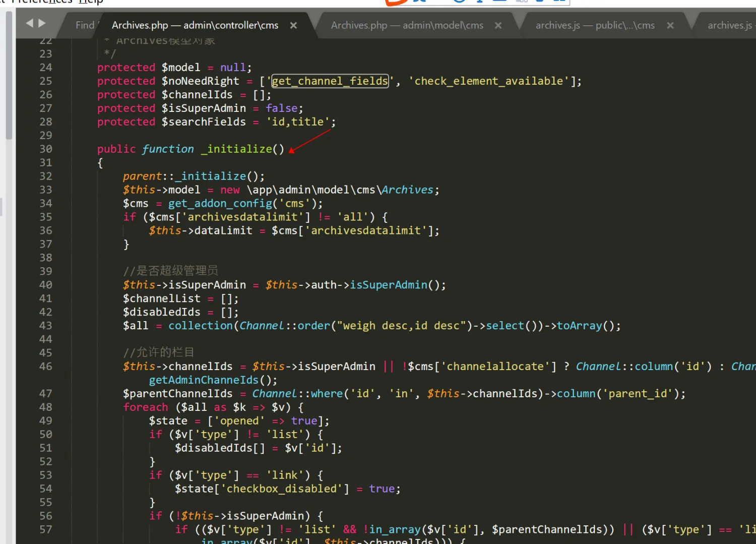This screenshot has height=544, width=756.
Task: Go to the next tab with right arrow
Action: (x=42, y=23)
